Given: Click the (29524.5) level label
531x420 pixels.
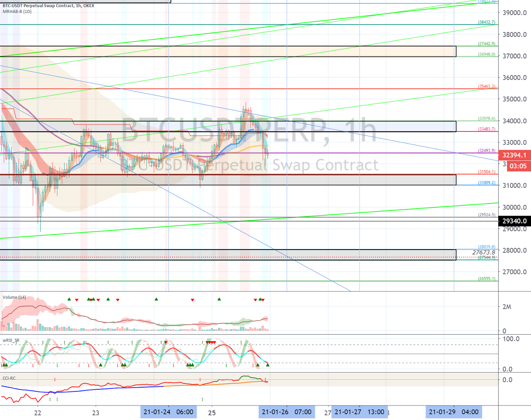Looking at the screenshot, I should click(487, 215).
